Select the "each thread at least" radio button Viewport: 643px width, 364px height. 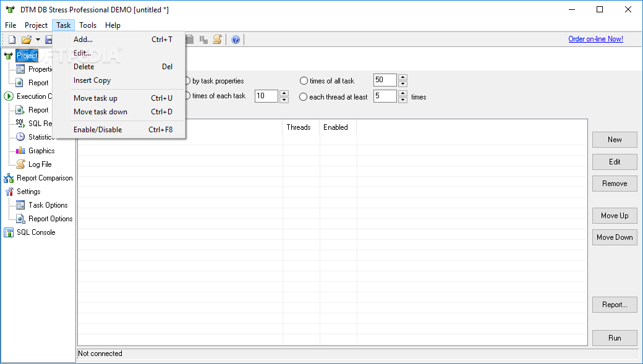303,97
